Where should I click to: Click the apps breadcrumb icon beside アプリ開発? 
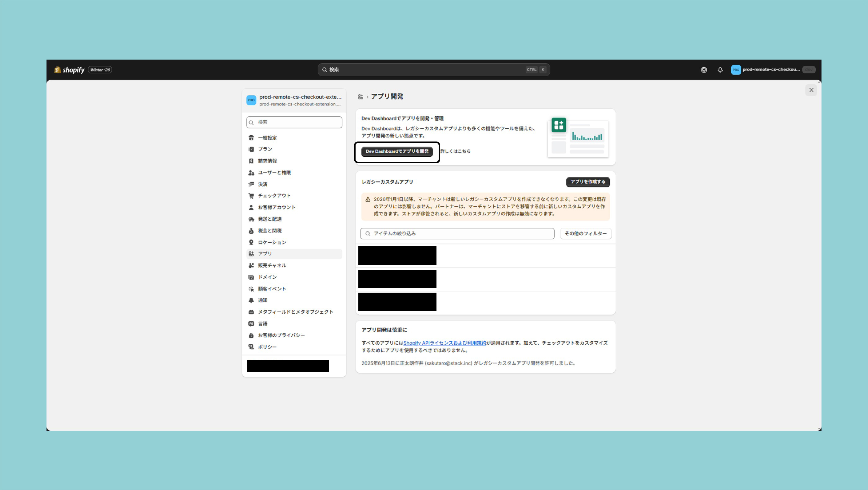(x=361, y=97)
